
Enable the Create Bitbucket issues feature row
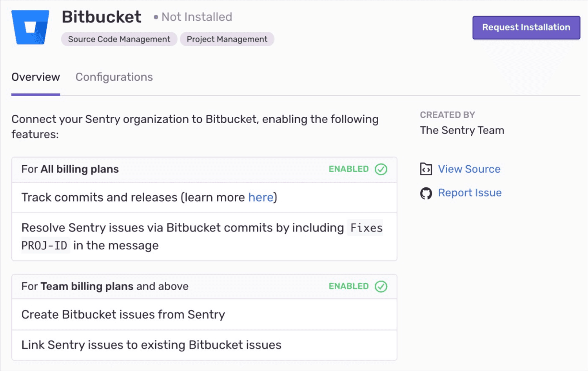[x=123, y=314]
